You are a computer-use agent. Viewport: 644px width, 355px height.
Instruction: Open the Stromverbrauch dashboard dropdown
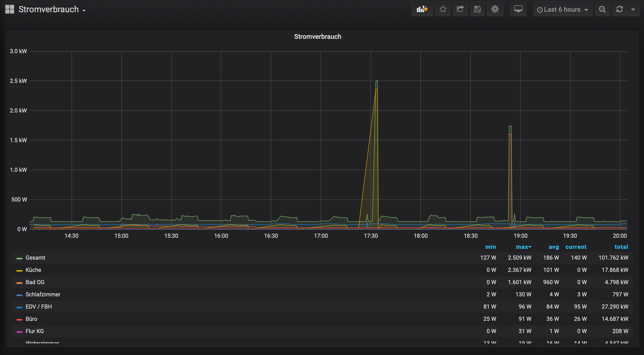(52, 9)
